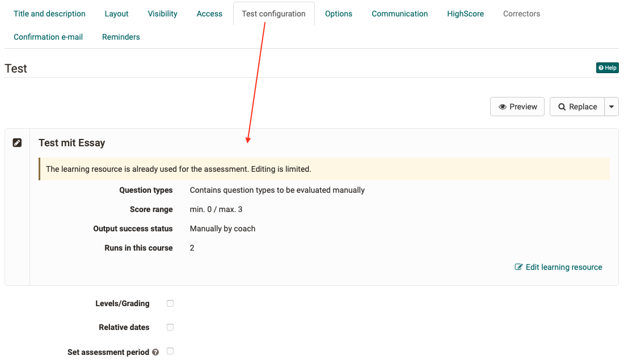Go to the Access tab
The height and width of the screenshot is (364, 624).
[x=209, y=13]
